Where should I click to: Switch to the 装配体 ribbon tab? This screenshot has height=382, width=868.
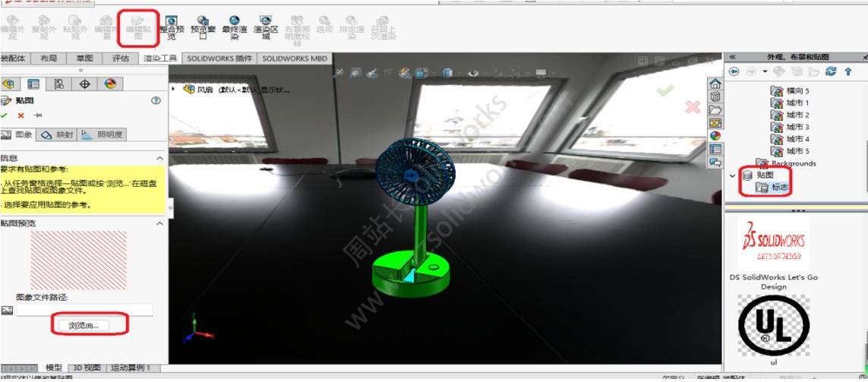coord(14,58)
